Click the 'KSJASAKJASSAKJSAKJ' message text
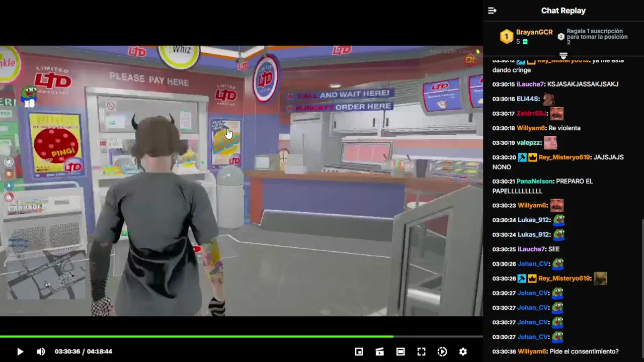 click(x=583, y=84)
